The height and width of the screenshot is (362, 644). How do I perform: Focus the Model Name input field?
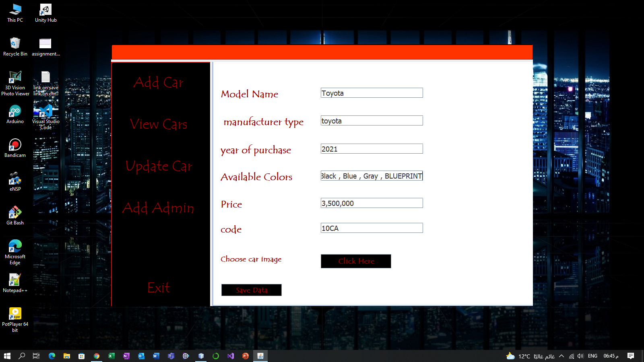click(x=372, y=93)
